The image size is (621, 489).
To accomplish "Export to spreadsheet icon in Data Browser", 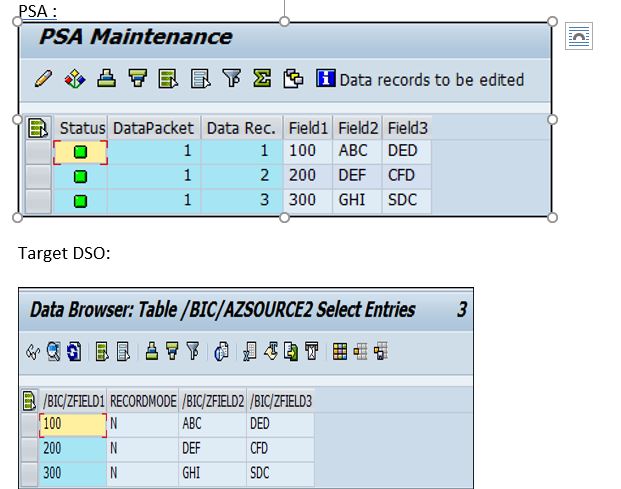I will tap(250, 351).
